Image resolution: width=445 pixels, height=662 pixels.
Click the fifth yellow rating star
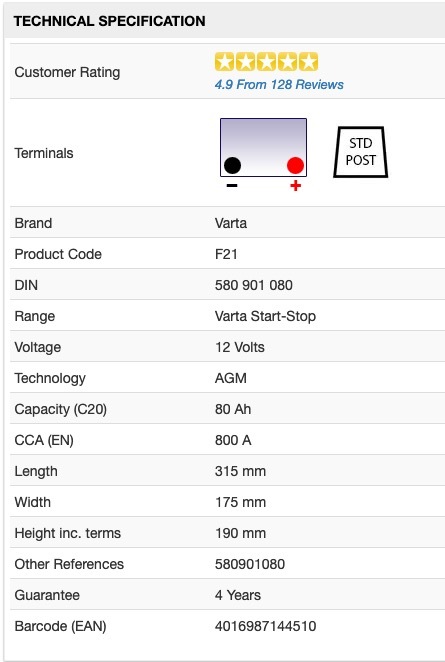[x=309, y=62]
